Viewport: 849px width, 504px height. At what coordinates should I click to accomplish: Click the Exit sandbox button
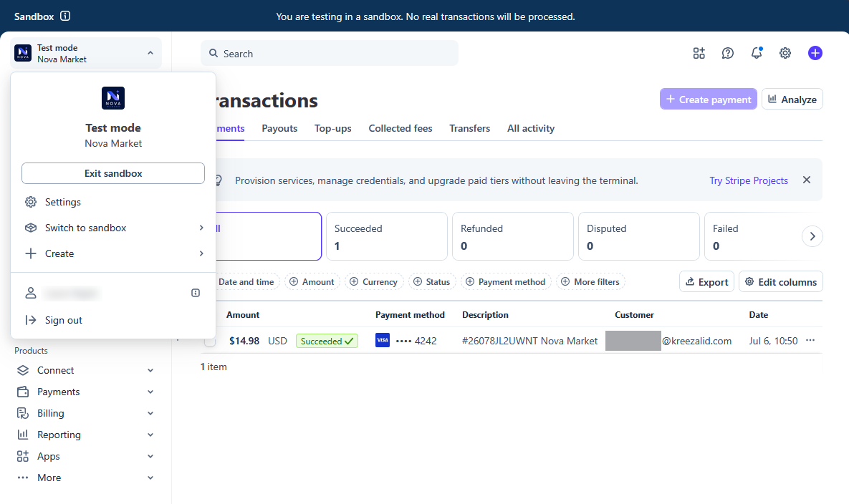(x=113, y=173)
